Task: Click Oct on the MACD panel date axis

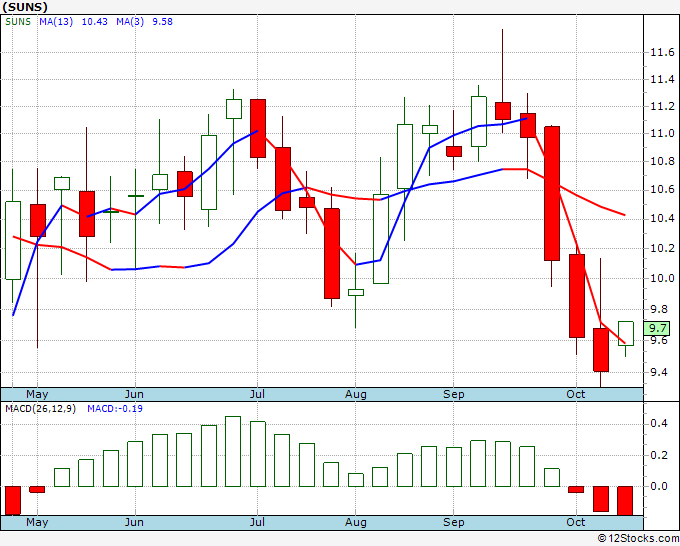Action: click(x=575, y=522)
